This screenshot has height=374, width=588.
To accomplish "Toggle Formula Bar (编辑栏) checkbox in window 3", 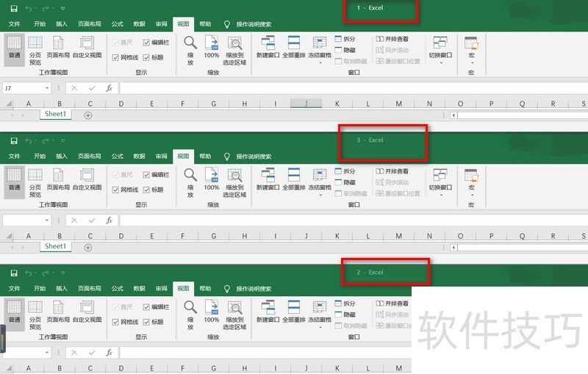I will point(146,175).
